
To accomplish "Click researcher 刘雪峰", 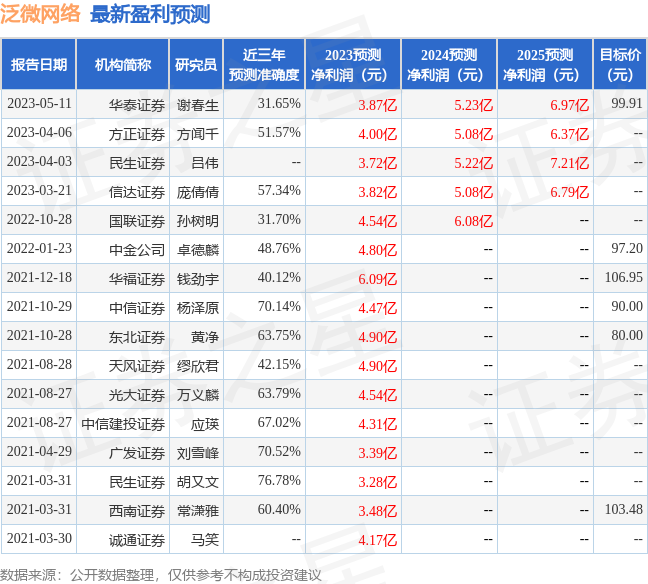I will coord(198,453).
